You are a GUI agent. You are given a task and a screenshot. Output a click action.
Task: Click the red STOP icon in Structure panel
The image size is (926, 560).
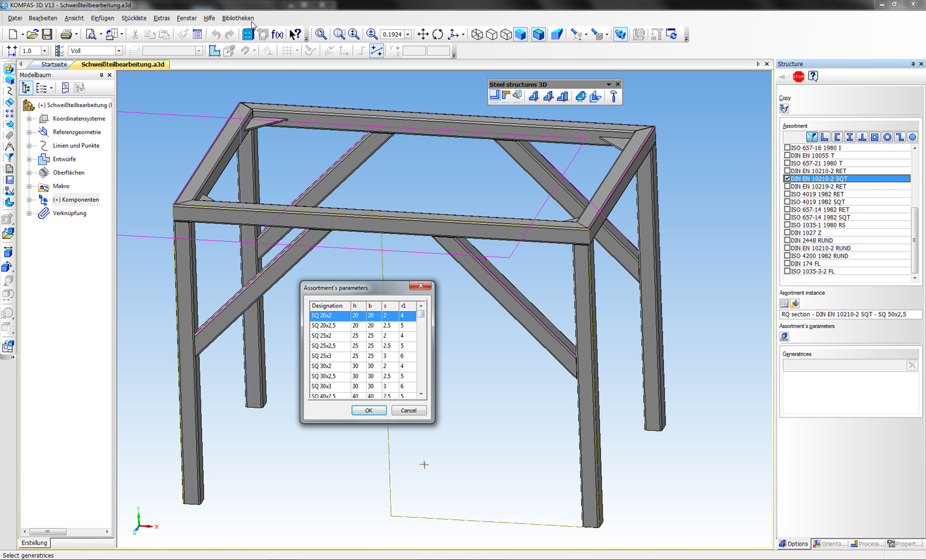(798, 76)
